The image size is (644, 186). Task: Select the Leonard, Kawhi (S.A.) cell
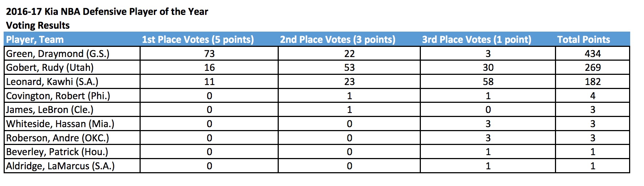point(52,82)
